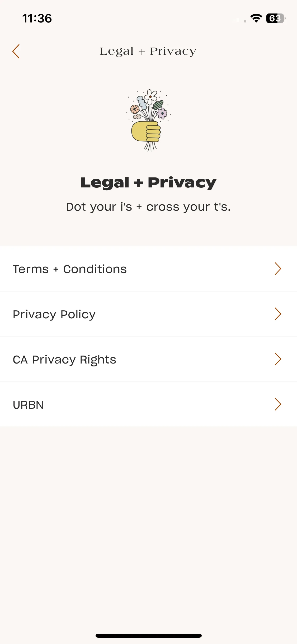Tap the flower bouquet illustration
The image size is (297, 644).
149,120
